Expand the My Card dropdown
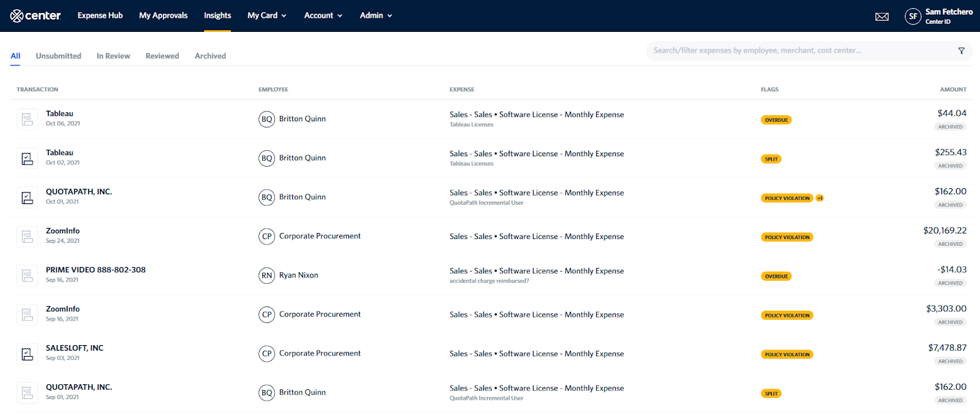The image size is (980, 415). click(x=266, y=15)
